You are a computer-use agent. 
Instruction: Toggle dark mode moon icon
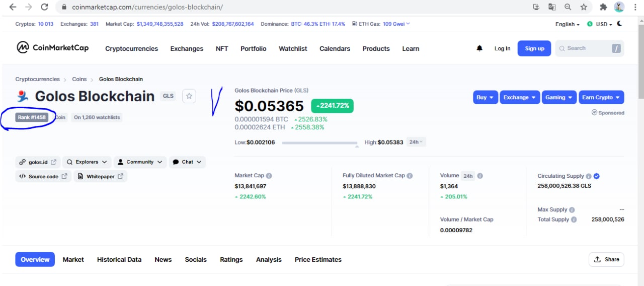(x=619, y=24)
